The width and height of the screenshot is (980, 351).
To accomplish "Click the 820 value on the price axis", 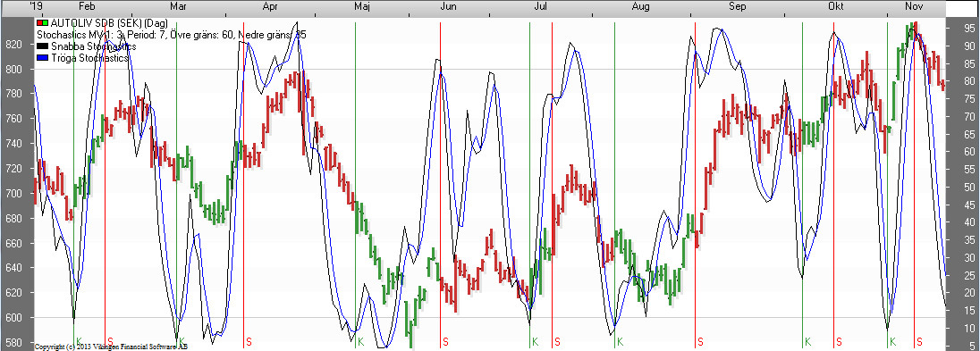I will coord(13,45).
